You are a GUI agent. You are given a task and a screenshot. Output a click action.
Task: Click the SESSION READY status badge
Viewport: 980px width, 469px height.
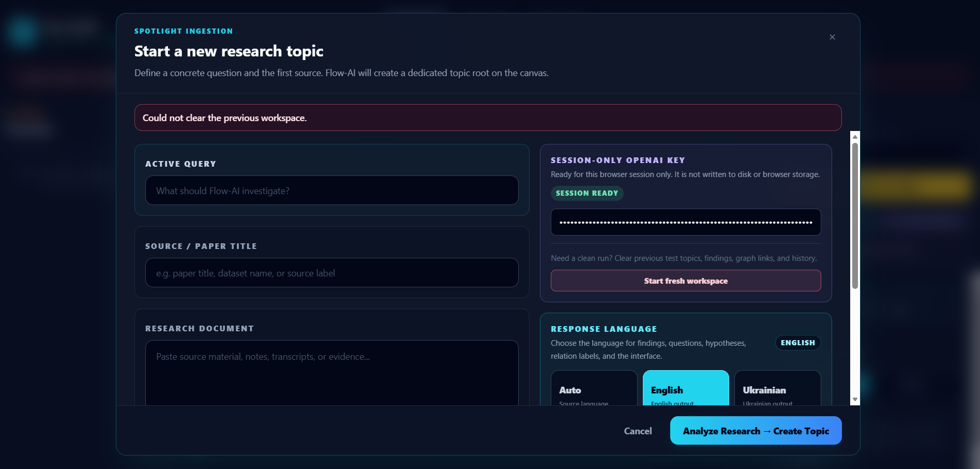pyautogui.click(x=587, y=193)
